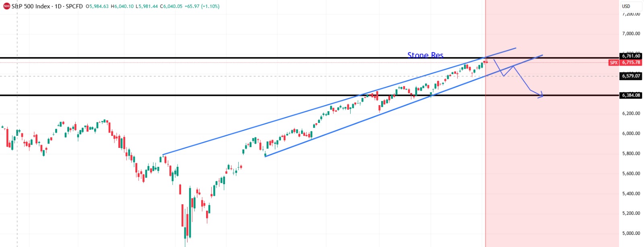Click the high price value H6,040.10
644x247 pixels.
(122, 6)
